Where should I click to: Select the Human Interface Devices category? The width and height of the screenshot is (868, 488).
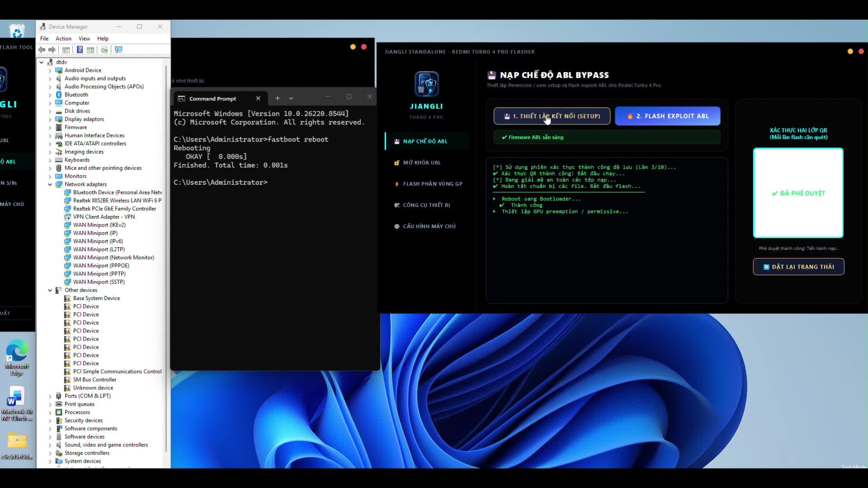(94, 136)
